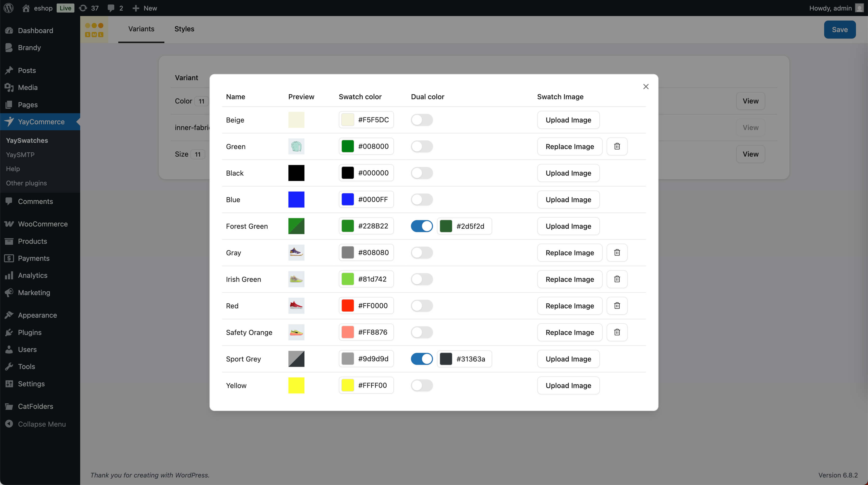Click the WordPress logo icon

9,8
